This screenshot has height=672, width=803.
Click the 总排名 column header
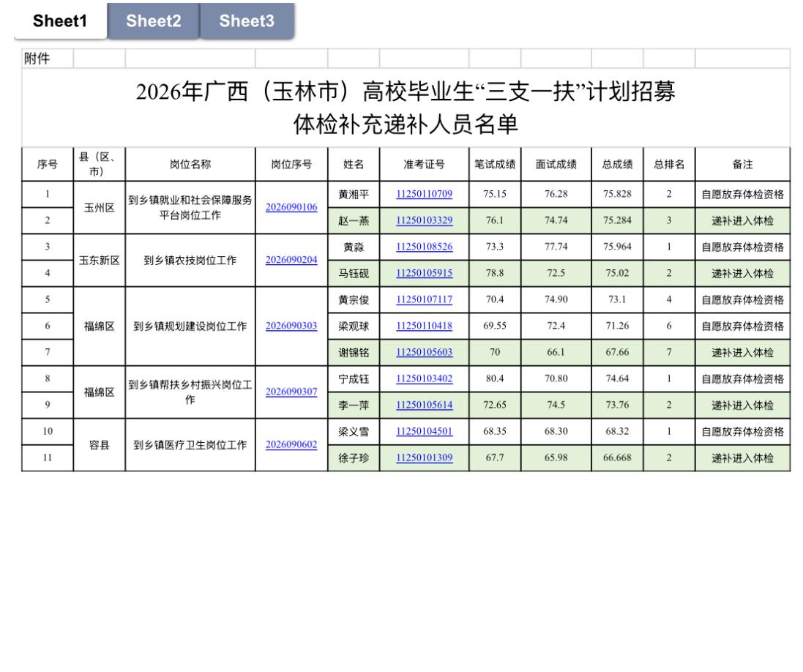669,165
